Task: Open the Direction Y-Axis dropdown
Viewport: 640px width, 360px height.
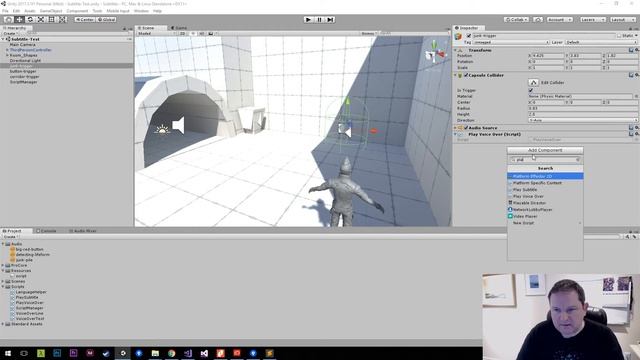Action: pyautogui.click(x=583, y=120)
